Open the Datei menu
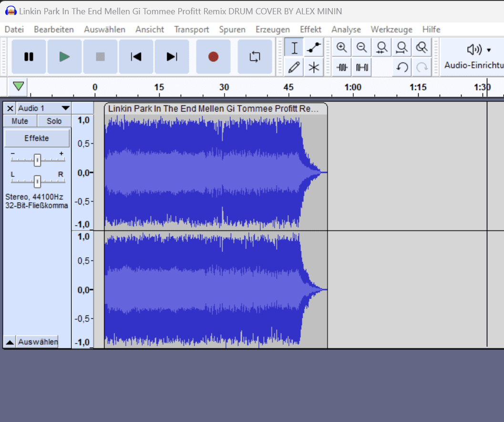 [14, 30]
